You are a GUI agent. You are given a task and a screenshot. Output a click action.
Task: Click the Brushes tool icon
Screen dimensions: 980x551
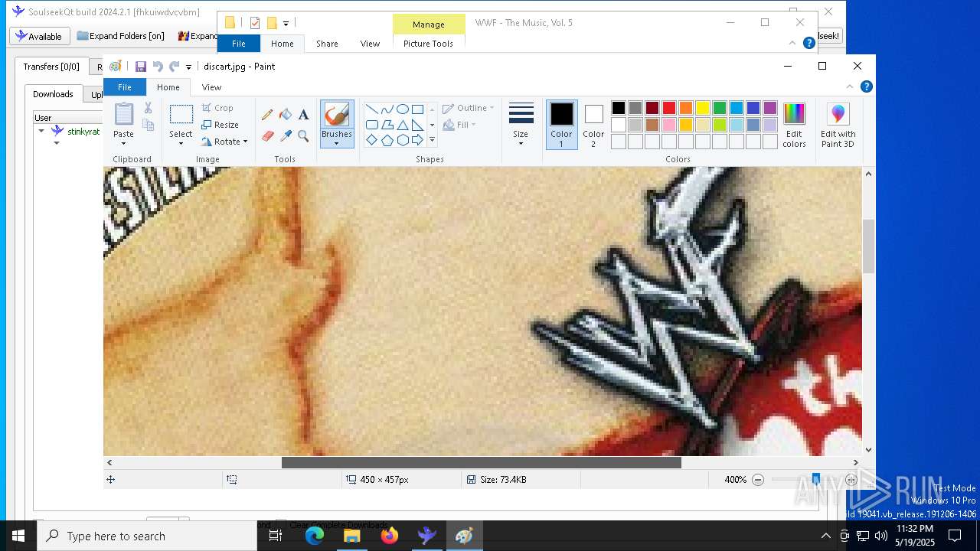337,115
